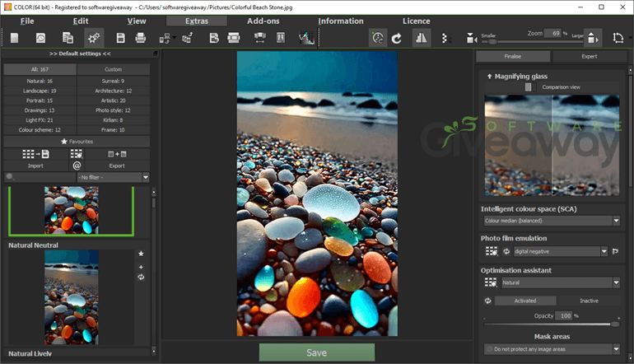
Task: Click the panorama width toolbar icon
Action: tap(260, 38)
